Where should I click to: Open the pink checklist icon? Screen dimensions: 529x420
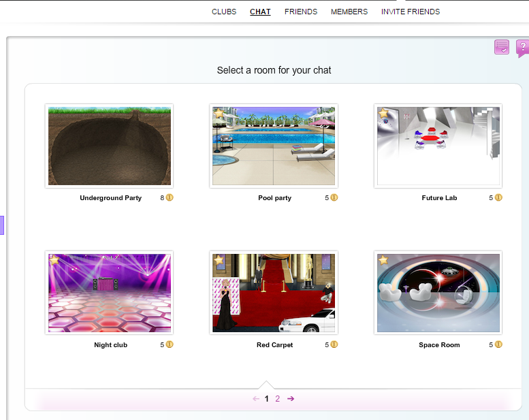coord(501,47)
